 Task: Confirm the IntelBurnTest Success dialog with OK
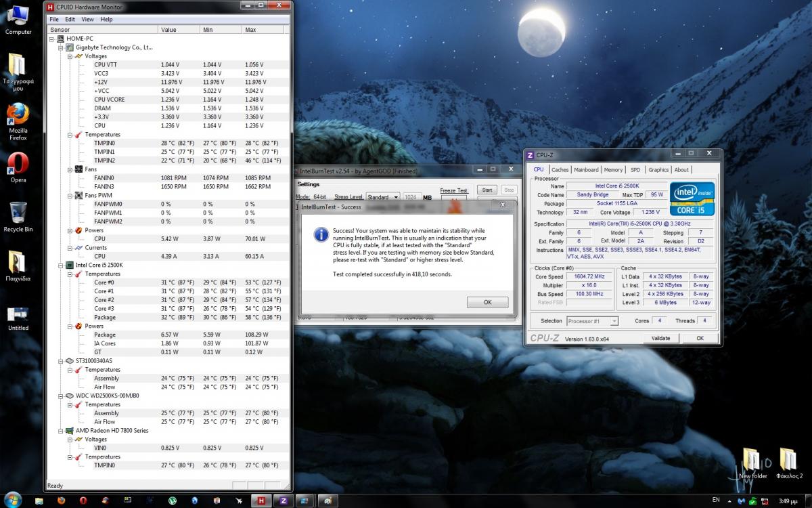487,303
